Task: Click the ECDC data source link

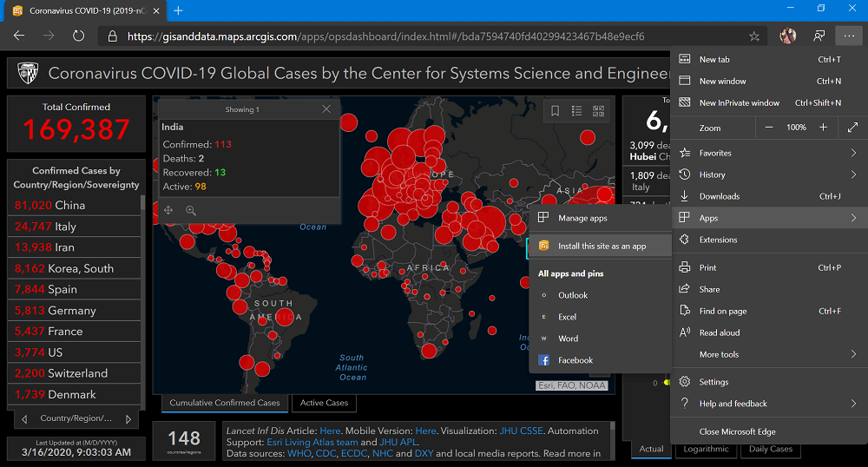Action: coord(354,453)
